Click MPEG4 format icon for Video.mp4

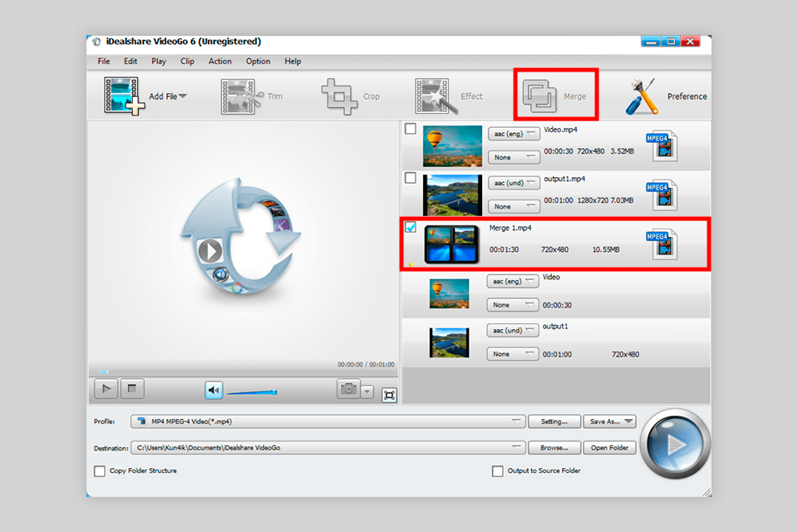(662, 145)
